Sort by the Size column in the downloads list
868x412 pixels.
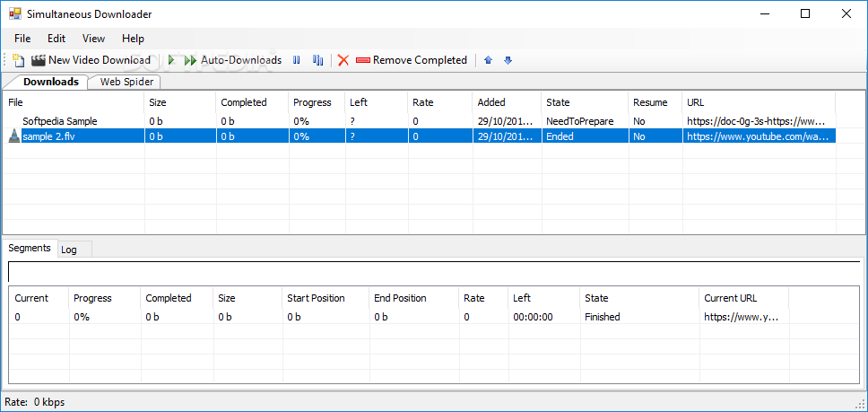click(x=180, y=102)
